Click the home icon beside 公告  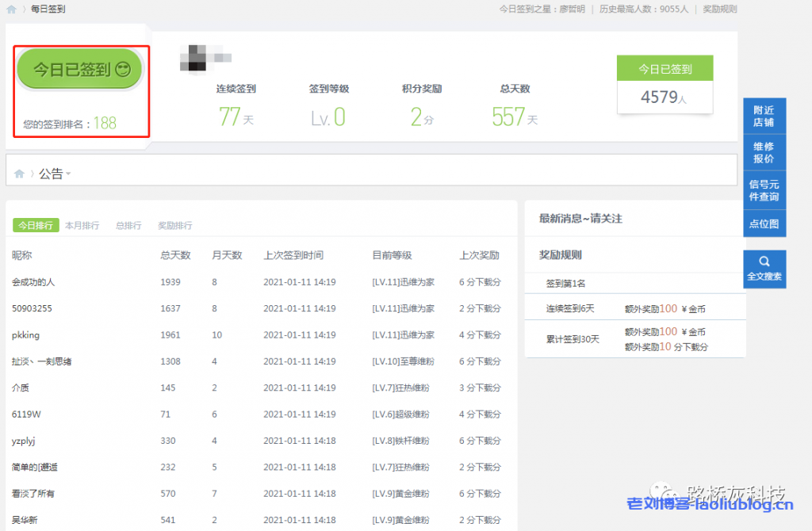(x=19, y=174)
